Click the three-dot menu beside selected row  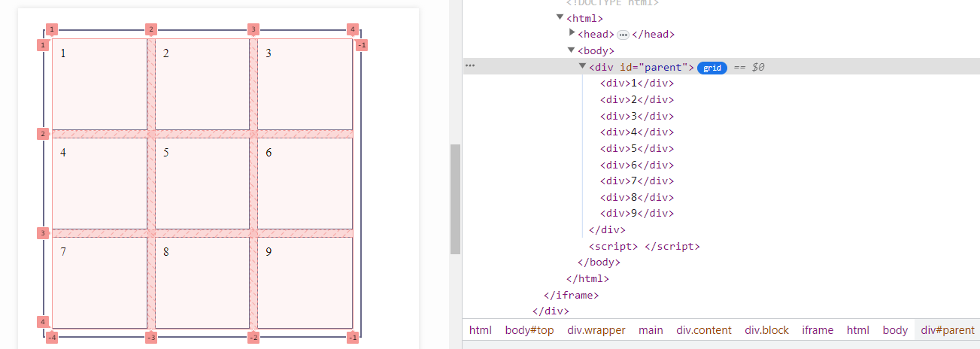coord(470,66)
